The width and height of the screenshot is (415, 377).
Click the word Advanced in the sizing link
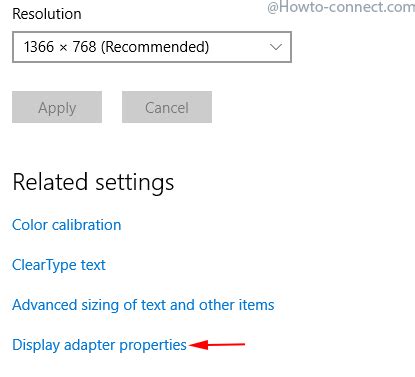(45, 305)
